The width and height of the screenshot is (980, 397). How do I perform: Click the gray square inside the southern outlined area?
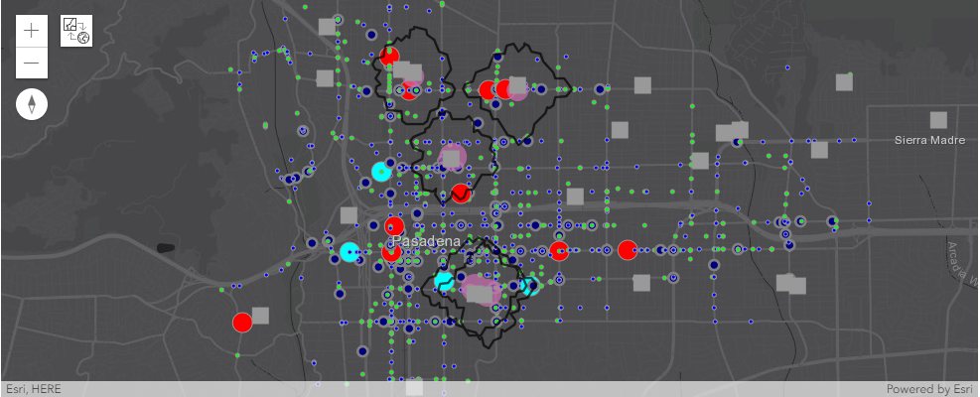pyautogui.click(x=482, y=294)
